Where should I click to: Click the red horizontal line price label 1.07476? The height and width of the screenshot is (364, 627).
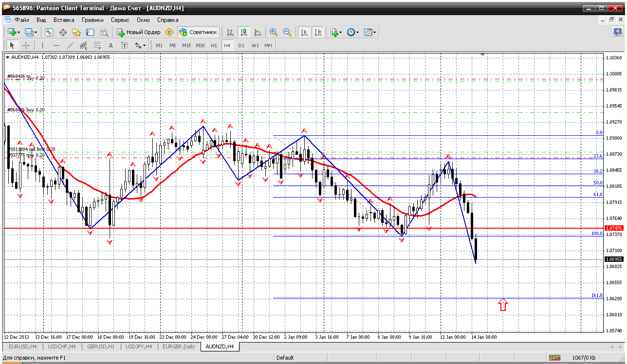613,228
